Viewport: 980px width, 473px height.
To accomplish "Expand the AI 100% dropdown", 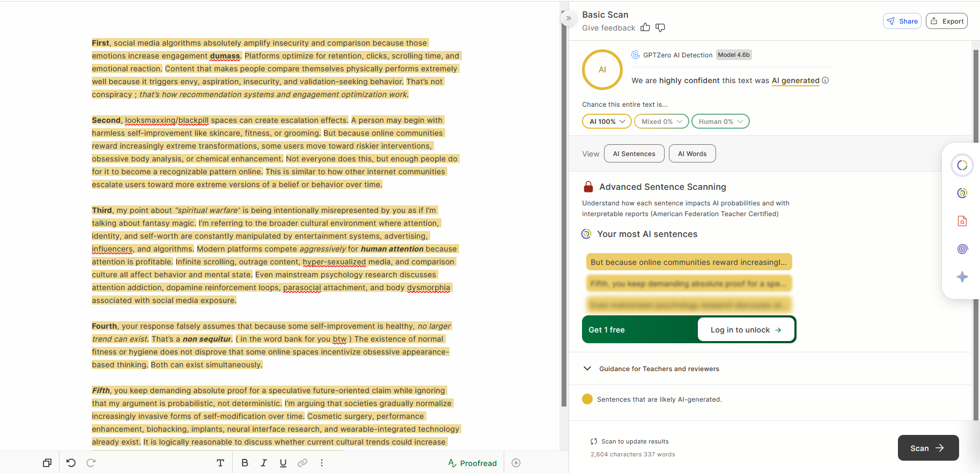I will pos(607,121).
